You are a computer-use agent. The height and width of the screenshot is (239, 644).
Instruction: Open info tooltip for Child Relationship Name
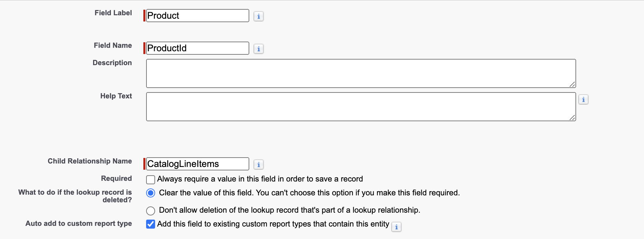259,164
